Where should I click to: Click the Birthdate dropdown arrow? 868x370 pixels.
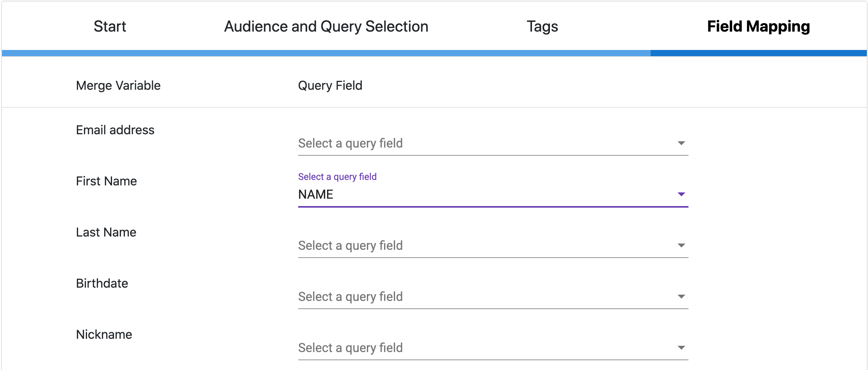click(x=681, y=297)
